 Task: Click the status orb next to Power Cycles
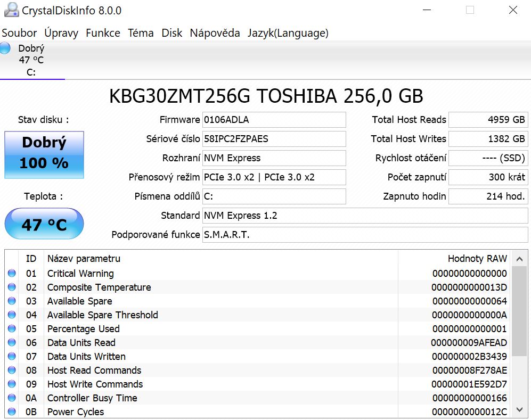[12, 412]
